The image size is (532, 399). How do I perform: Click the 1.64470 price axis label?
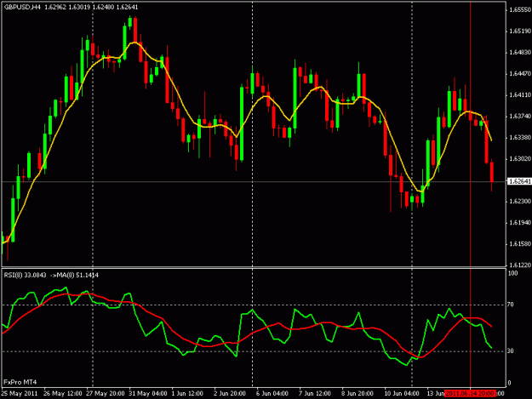tap(520, 73)
